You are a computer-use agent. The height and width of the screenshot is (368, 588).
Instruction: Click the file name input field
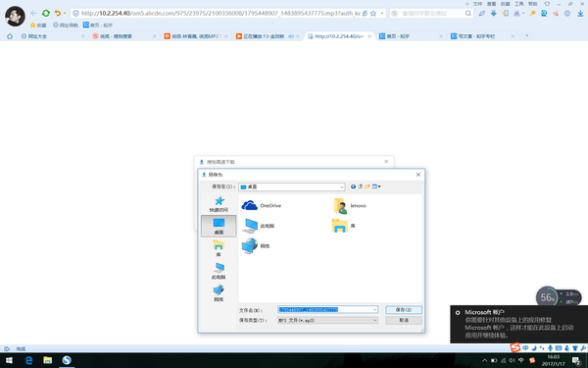[x=327, y=309]
